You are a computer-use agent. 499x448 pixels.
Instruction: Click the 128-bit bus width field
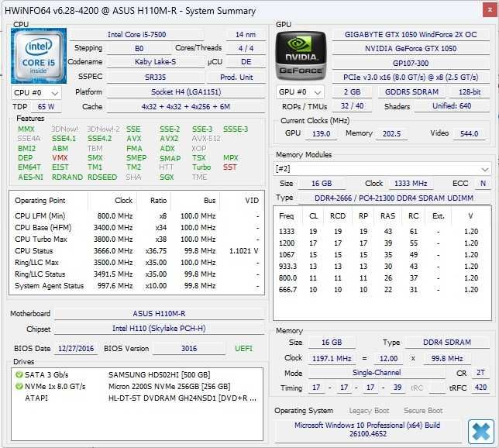(x=470, y=92)
